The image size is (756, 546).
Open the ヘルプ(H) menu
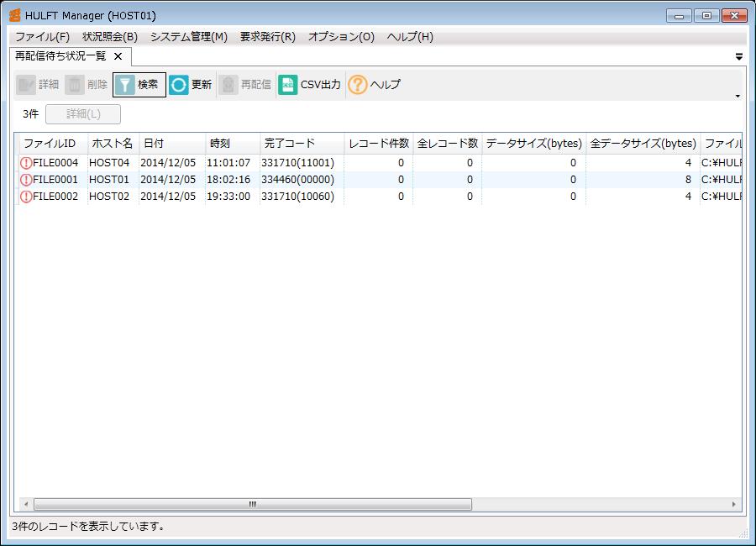pyautogui.click(x=410, y=37)
